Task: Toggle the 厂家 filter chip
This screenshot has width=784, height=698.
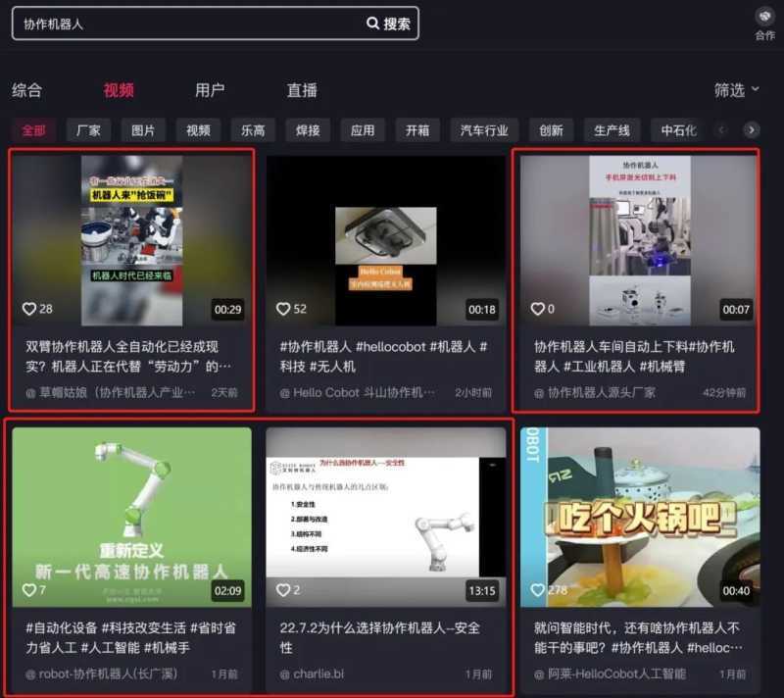Action: pos(90,128)
